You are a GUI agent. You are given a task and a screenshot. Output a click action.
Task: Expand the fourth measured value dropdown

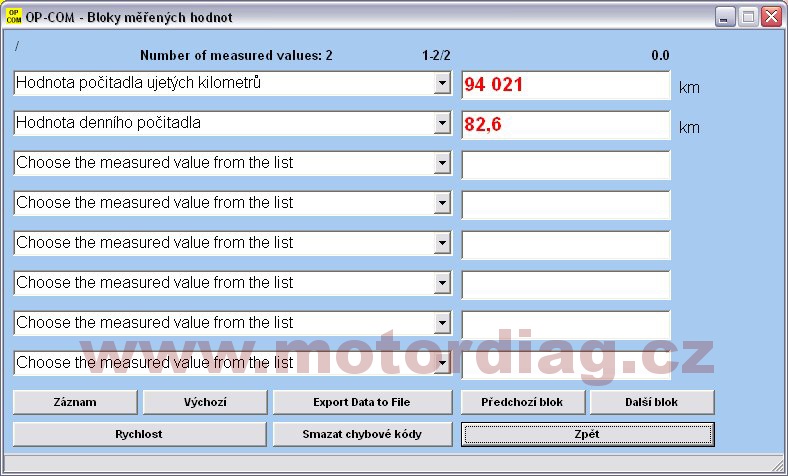coord(443,204)
